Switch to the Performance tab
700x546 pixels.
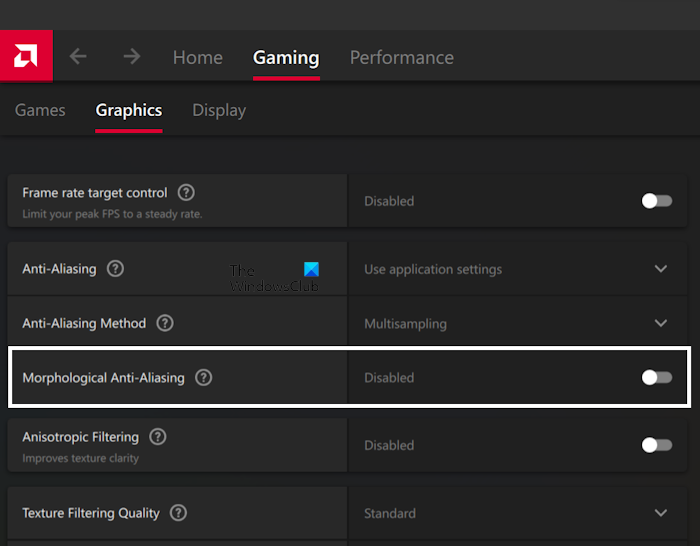click(401, 58)
